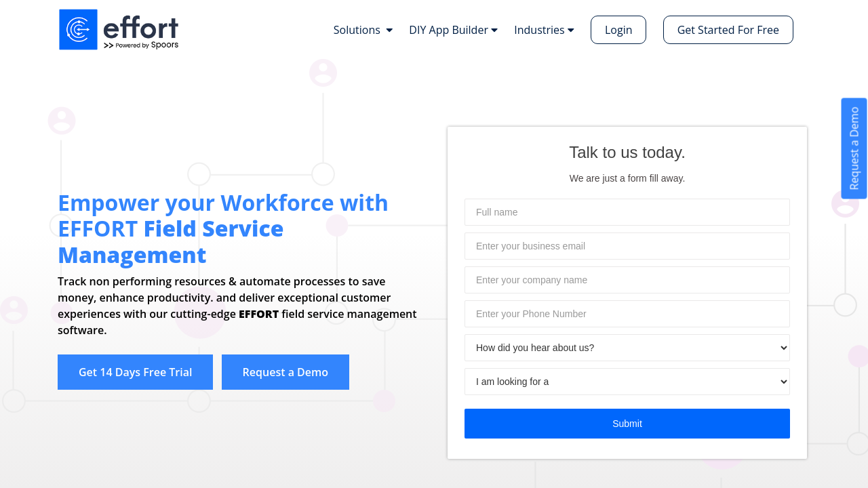This screenshot has width=868, height=488.
Task: Expand the 'How did you hear about us?' dropdown
Action: [627, 348]
